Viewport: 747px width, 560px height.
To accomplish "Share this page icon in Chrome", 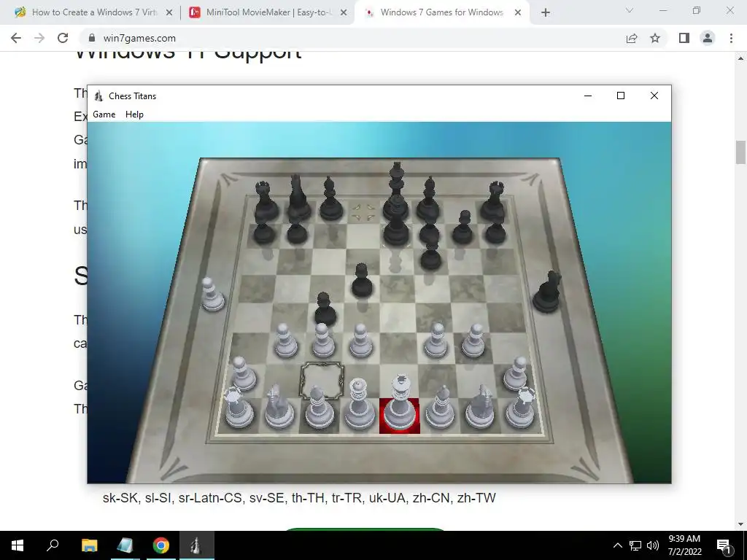I will 632,38.
